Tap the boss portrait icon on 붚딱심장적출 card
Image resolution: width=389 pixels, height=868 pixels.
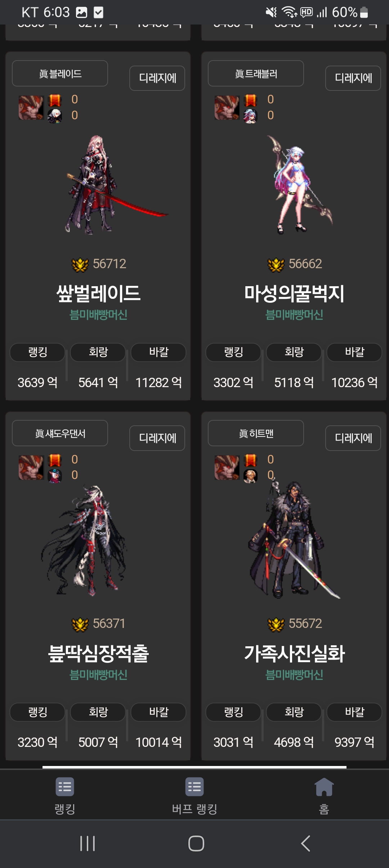tap(31, 468)
